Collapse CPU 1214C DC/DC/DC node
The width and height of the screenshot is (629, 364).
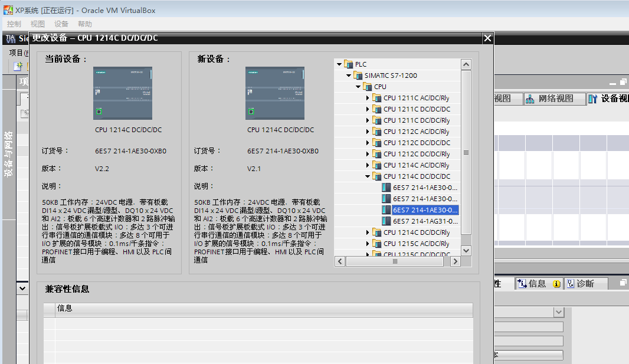click(x=368, y=176)
